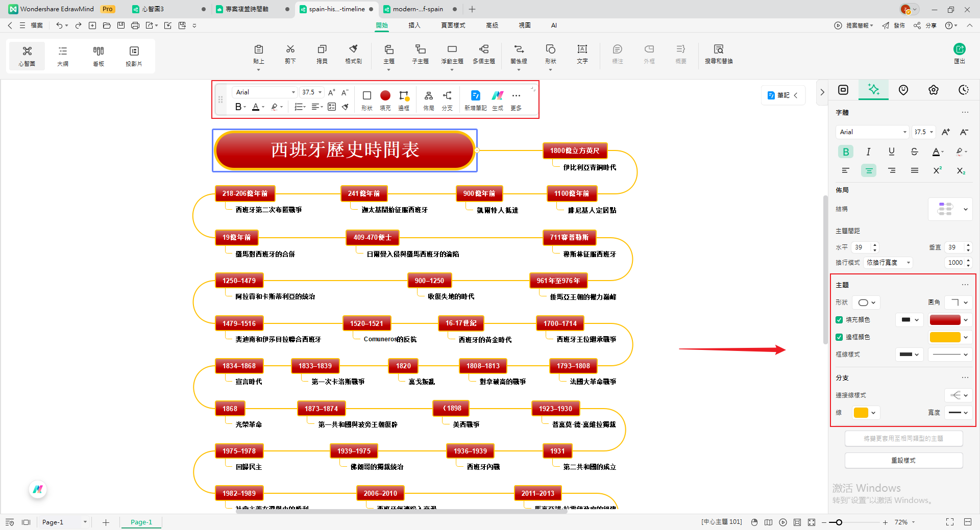Screen dimensions: 980x530
Task: Click the 關係線 relationship line icon
Action: pos(519,54)
